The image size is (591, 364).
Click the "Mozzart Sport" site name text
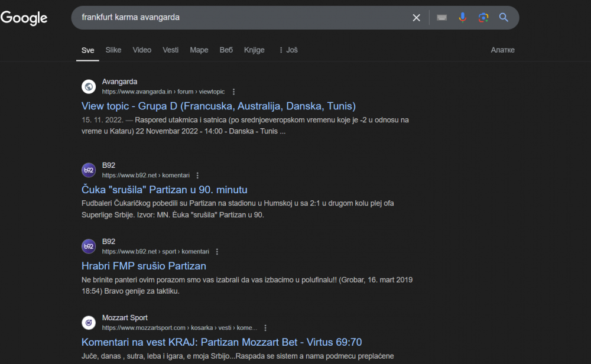coord(125,318)
